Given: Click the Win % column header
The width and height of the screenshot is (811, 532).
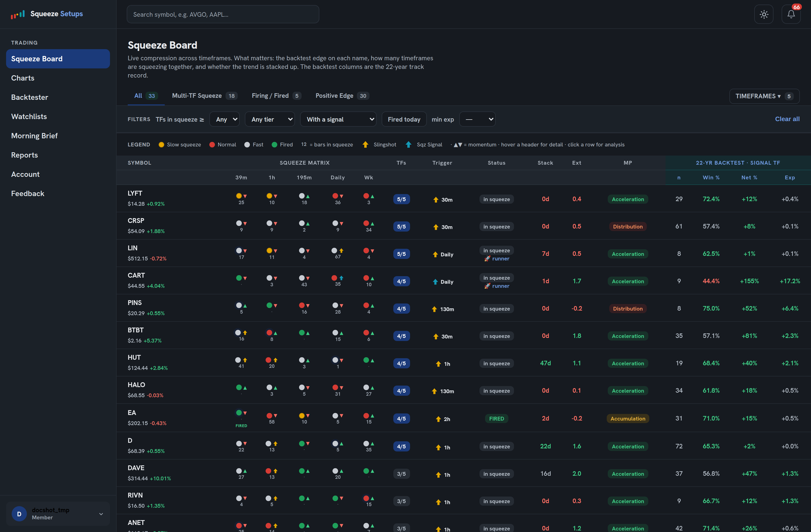Looking at the screenshot, I should pos(711,177).
